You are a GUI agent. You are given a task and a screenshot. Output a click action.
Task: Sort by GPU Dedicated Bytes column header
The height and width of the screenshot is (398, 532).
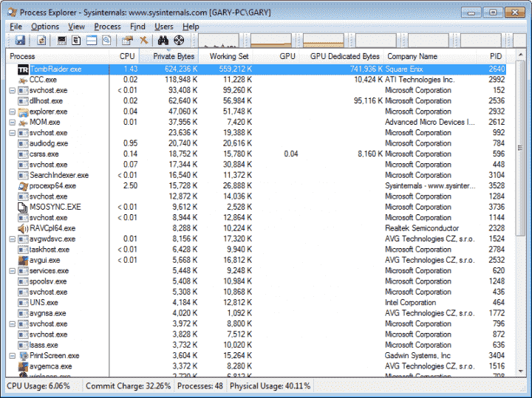click(341, 56)
